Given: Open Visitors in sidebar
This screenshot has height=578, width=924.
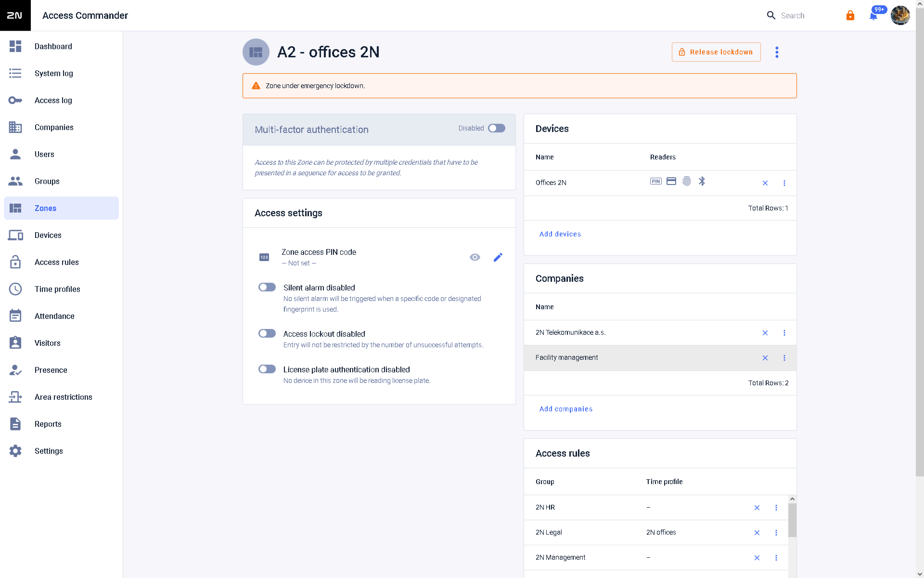Looking at the screenshot, I should [61, 343].
